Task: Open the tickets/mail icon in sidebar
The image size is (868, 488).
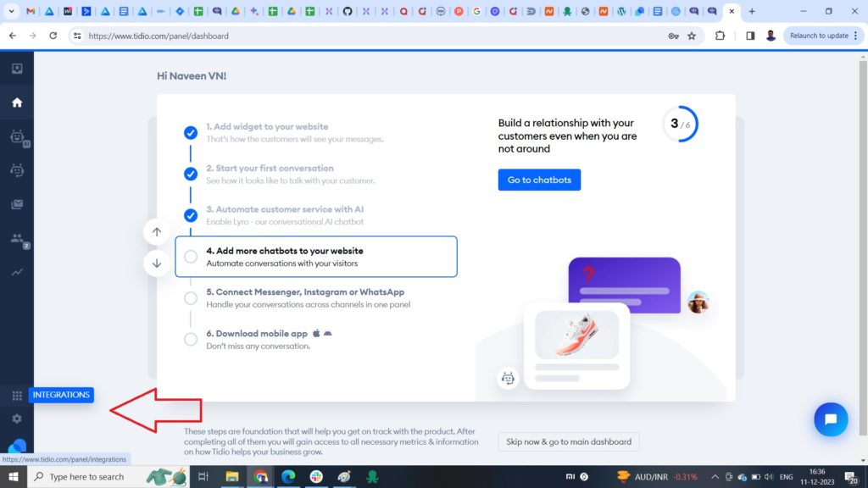Action: tap(17, 204)
